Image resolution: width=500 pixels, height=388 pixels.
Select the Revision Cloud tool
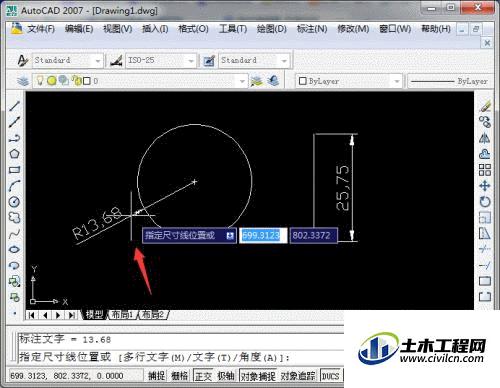(x=14, y=218)
